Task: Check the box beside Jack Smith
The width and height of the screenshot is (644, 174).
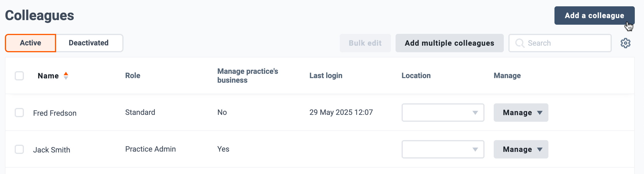Action: [19, 149]
